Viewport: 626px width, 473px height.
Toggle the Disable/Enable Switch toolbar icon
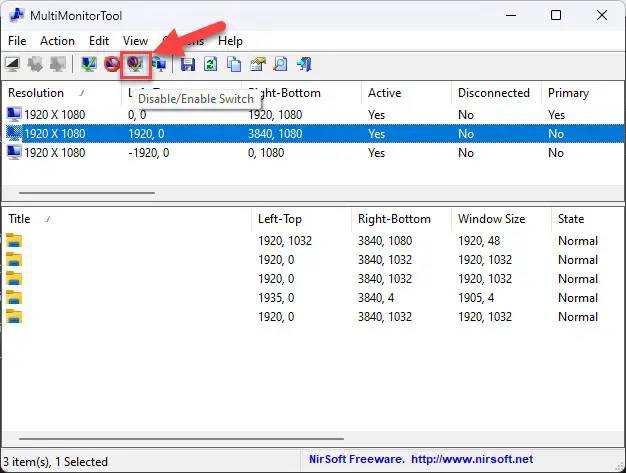pos(135,64)
